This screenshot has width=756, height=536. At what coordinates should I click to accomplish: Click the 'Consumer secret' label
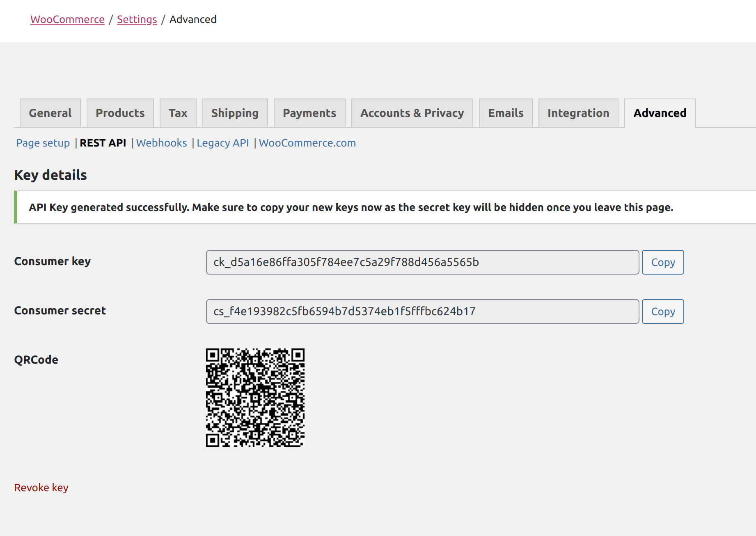click(60, 311)
